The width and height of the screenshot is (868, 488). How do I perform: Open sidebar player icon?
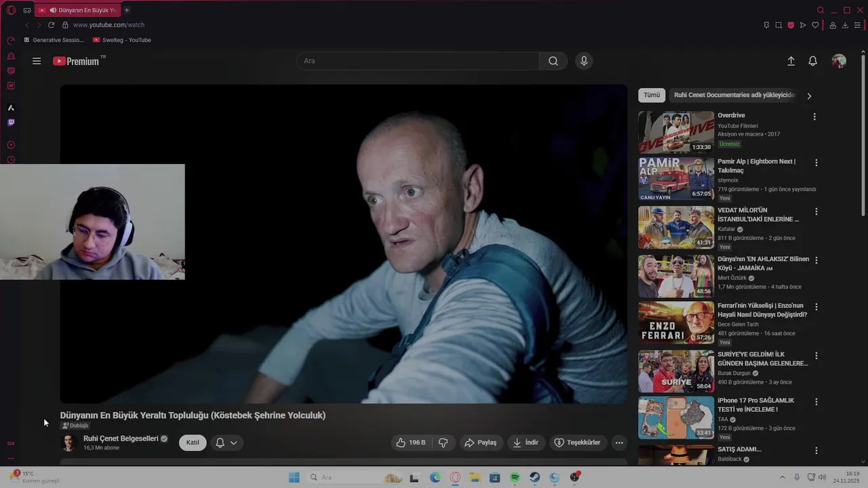pyautogui.click(x=11, y=145)
